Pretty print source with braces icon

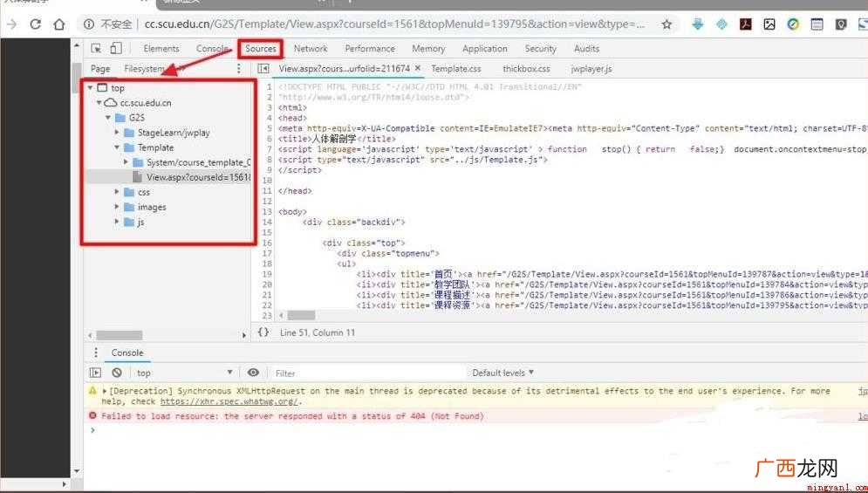(263, 332)
